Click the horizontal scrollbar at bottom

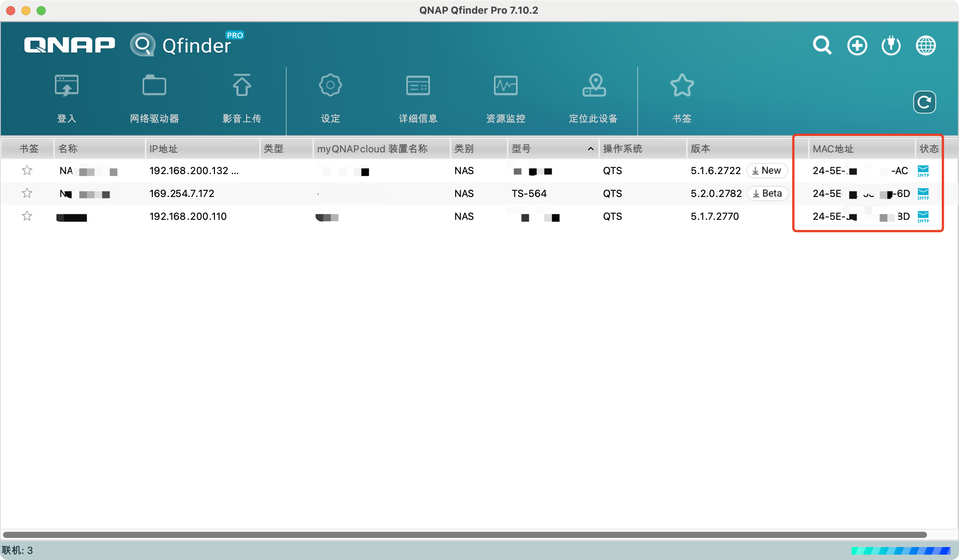tap(465, 534)
